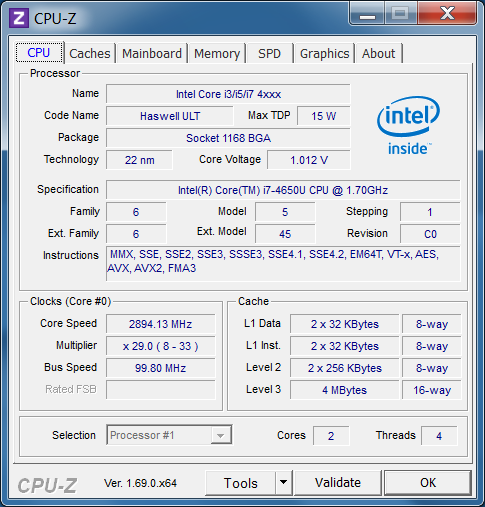Image resolution: width=485 pixels, height=507 pixels.
Task: Click the 22 nm technology value
Action: tap(139, 160)
